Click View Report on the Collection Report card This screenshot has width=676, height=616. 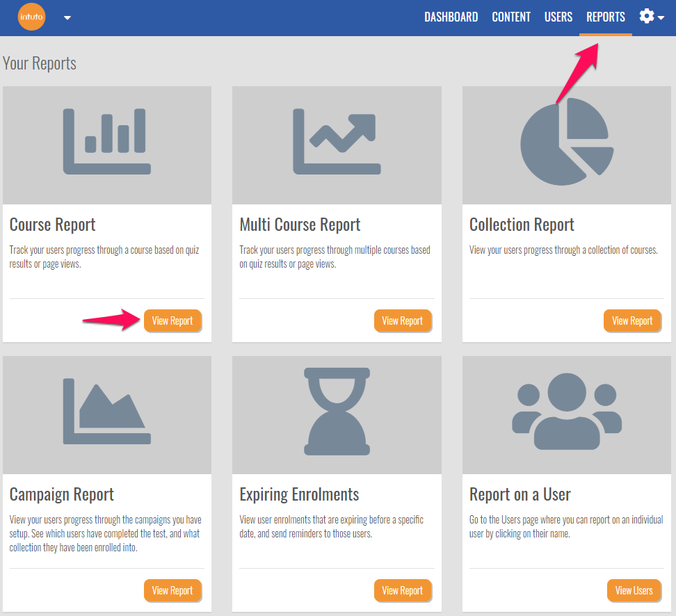632,321
